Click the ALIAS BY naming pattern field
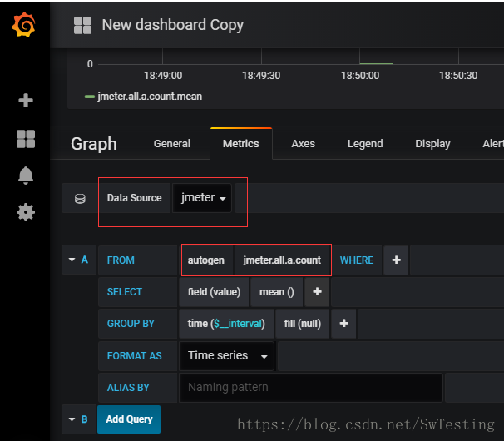504x441 pixels. [x=311, y=387]
